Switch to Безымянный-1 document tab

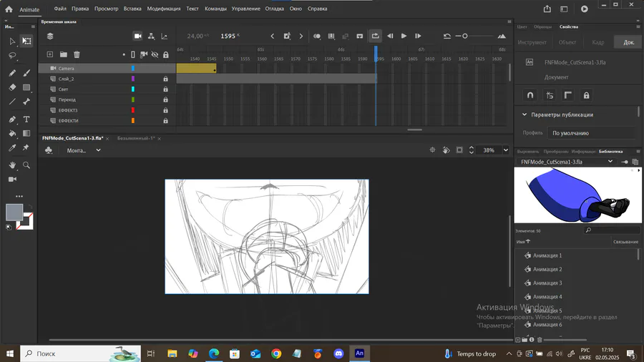(x=136, y=138)
